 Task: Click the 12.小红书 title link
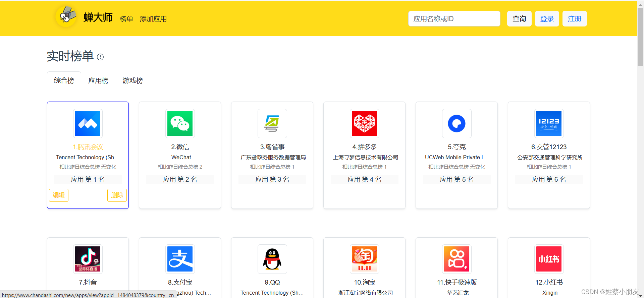pos(549,282)
